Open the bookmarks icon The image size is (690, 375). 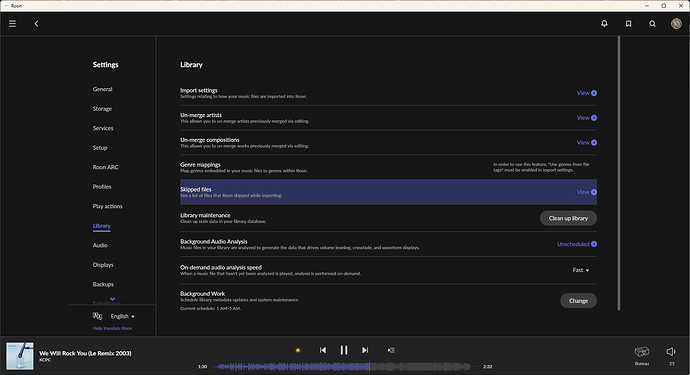click(628, 24)
